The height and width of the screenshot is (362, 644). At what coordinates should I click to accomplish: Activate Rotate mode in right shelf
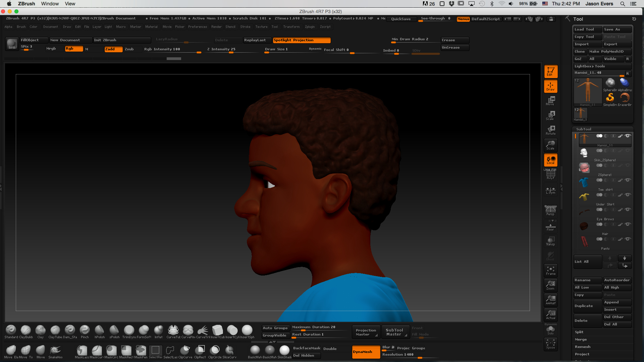click(550, 130)
